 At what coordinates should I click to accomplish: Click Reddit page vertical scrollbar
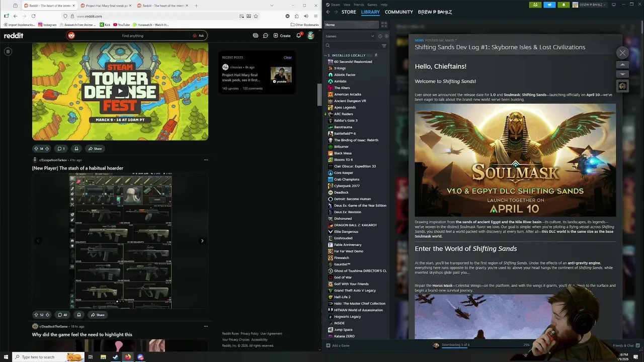pos(319,95)
